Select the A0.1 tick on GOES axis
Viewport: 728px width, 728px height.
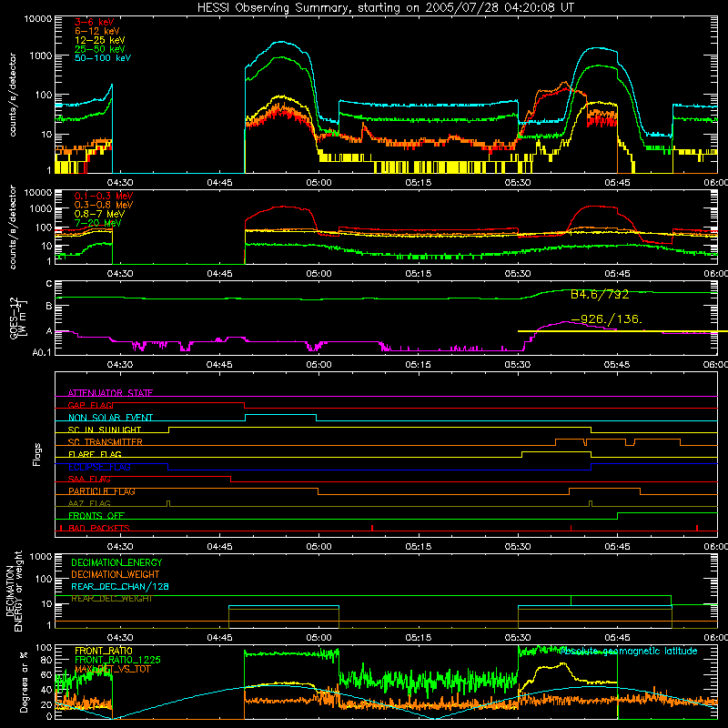tap(42, 353)
